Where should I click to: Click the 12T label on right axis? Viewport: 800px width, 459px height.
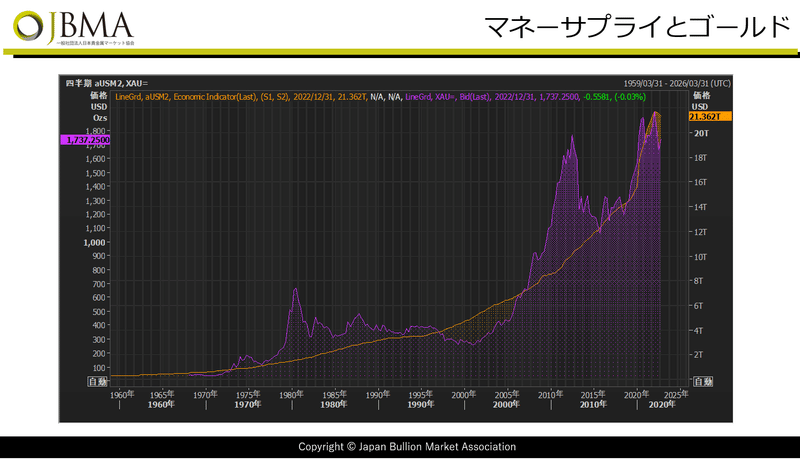[x=701, y=232]
